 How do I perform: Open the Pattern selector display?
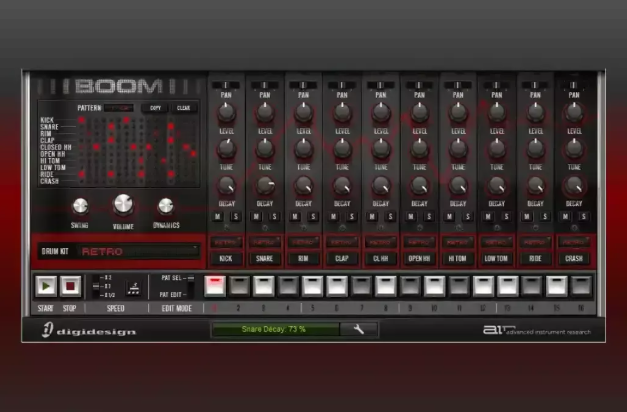click(118, 108)
